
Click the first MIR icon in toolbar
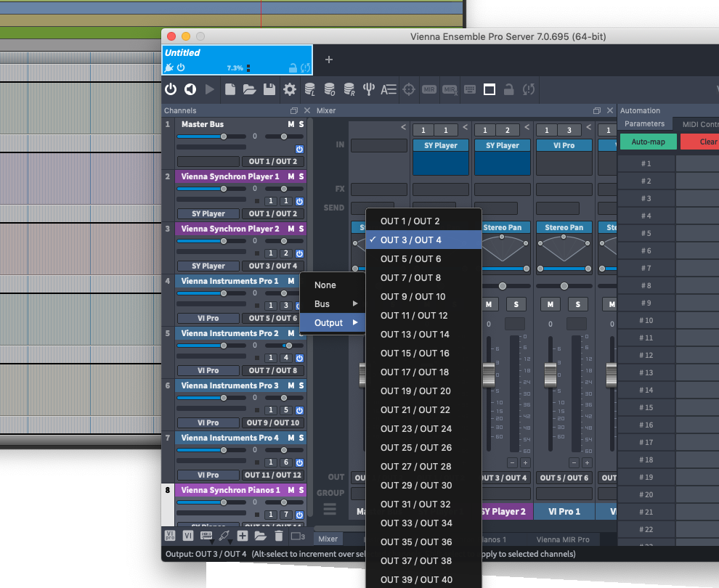tap(429, 89)
